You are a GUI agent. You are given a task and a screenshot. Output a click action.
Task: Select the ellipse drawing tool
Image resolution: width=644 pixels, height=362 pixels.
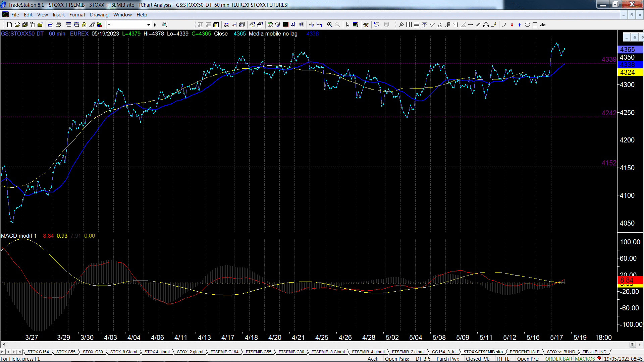527,25
